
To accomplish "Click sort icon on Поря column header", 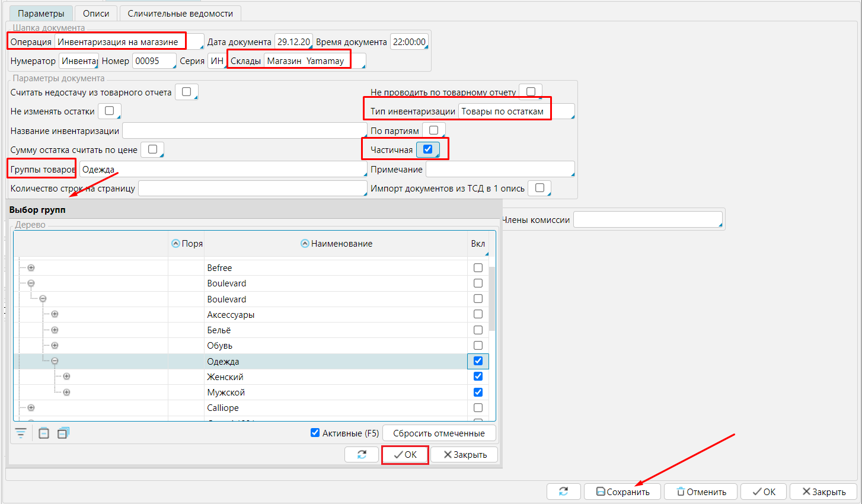I will click(x=175, y=244).
